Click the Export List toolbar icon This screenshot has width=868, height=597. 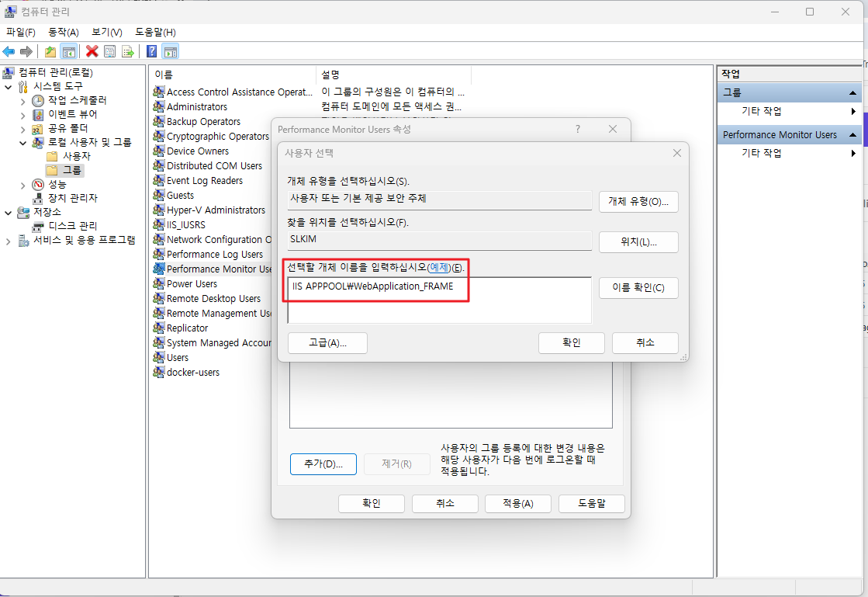click(128, 51)
